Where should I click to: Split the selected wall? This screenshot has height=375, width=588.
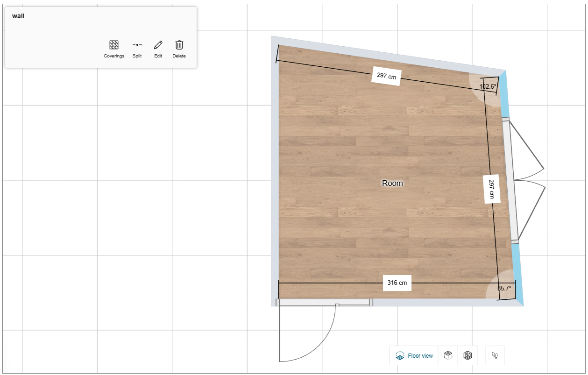point(137,49)
